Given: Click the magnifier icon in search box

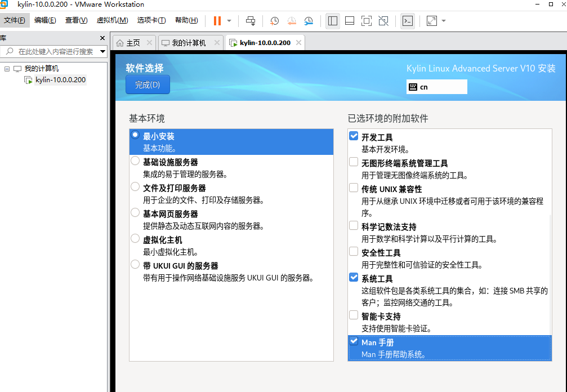Looking at the screenshot, I should [x=10, y=51].
